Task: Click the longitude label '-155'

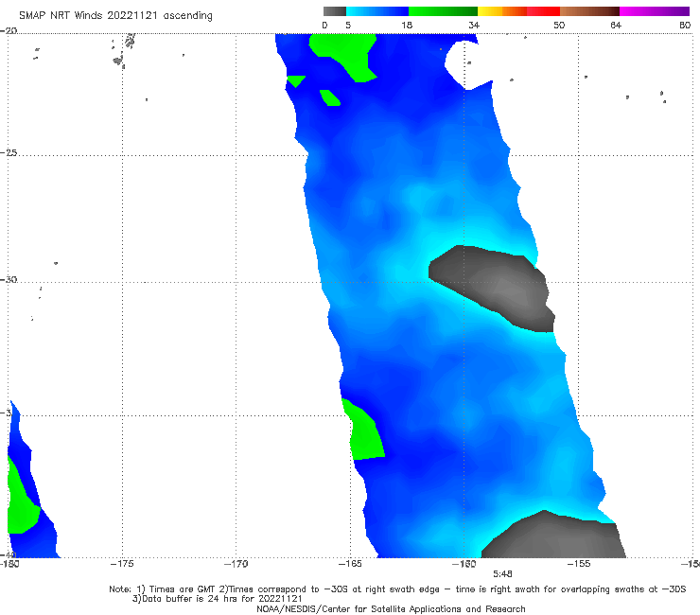Action: (579, 564)
